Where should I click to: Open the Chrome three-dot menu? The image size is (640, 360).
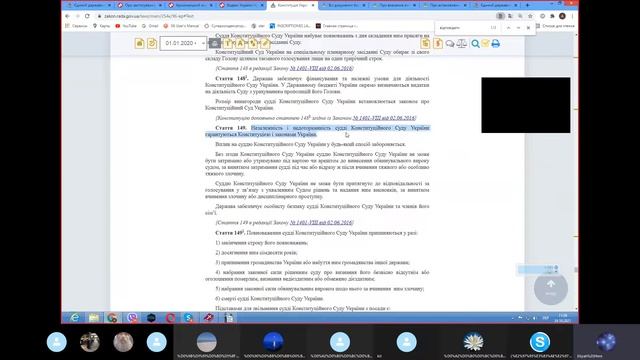point(572,16)
